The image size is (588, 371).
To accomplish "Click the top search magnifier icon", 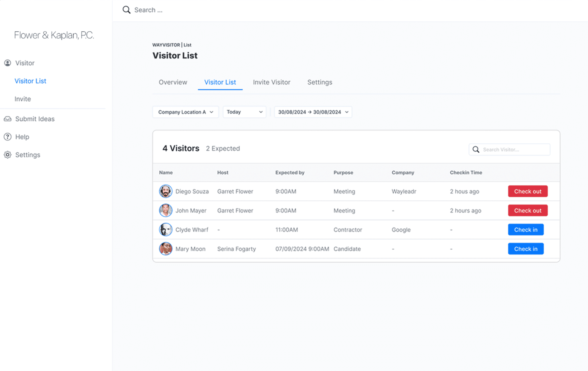I will coord(126,9).
